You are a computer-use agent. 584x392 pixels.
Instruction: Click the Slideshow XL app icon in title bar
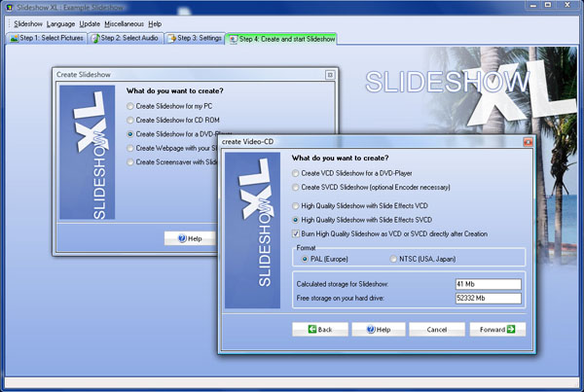10,7
